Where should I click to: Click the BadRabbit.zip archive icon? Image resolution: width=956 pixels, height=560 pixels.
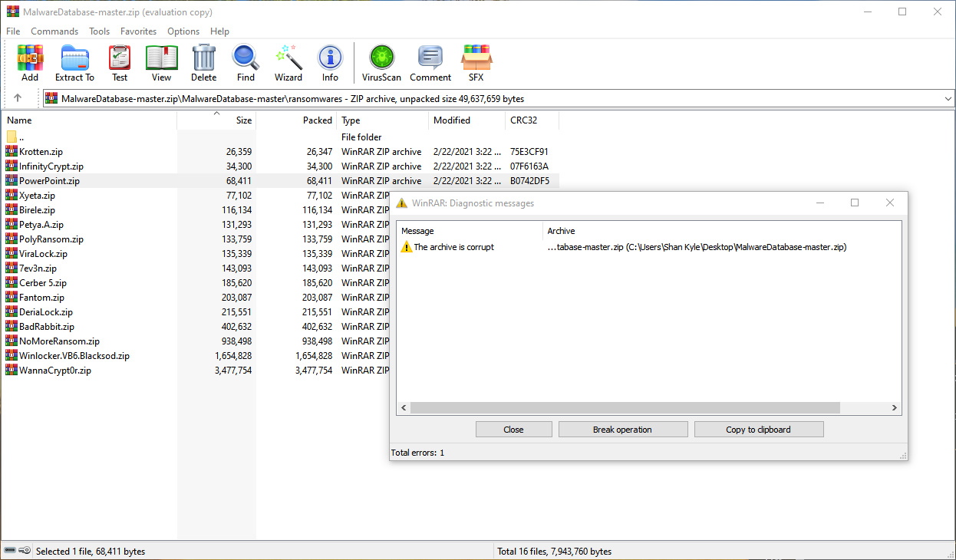[x=12, y=327]
